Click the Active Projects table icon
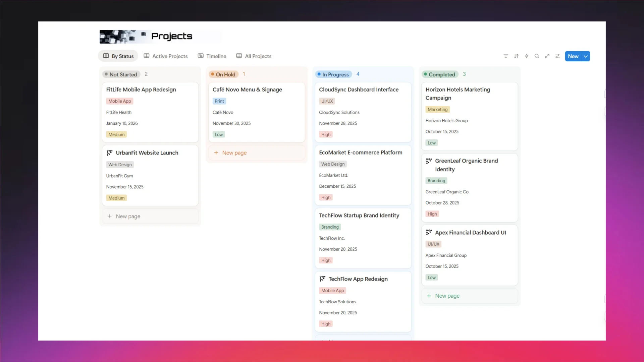The height and width of the screenshot is (362, 644). [147, 56]
